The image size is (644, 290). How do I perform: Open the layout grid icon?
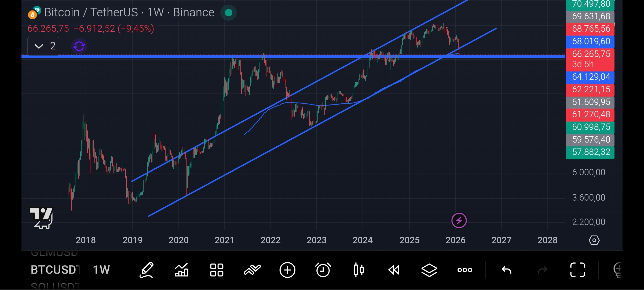point(217,270)
